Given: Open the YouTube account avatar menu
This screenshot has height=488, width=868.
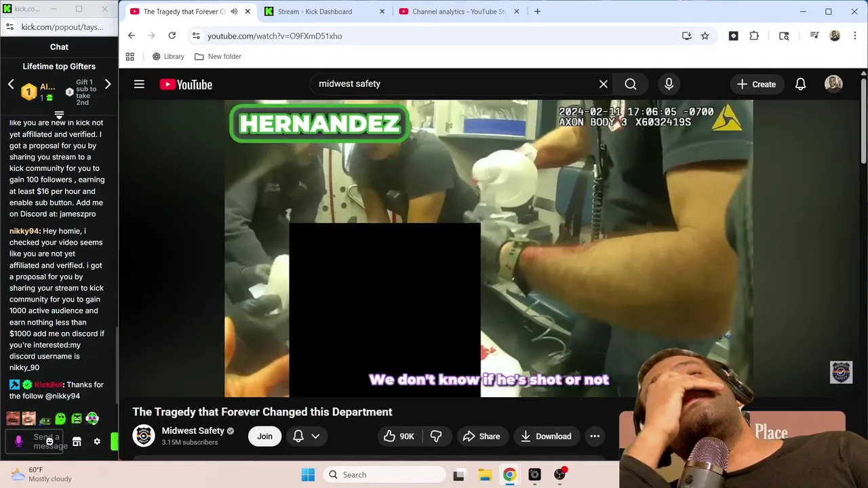Looking at the screenshot, I should click(x=833, y=83).
